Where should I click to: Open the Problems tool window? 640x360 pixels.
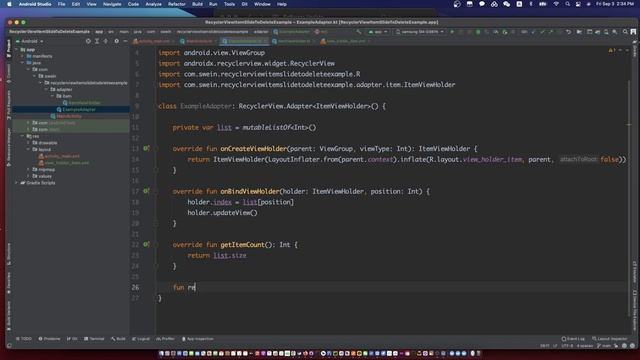pyautogui.click(x=49, y=339)
